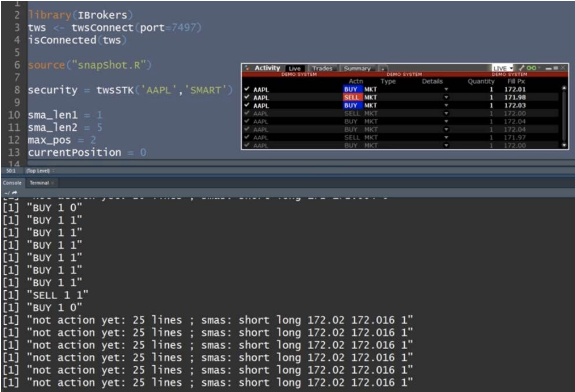Screen dimensions: 575x392
Task: Expand Details arrow for the 172.01 order
Action: tap(445, 89)
